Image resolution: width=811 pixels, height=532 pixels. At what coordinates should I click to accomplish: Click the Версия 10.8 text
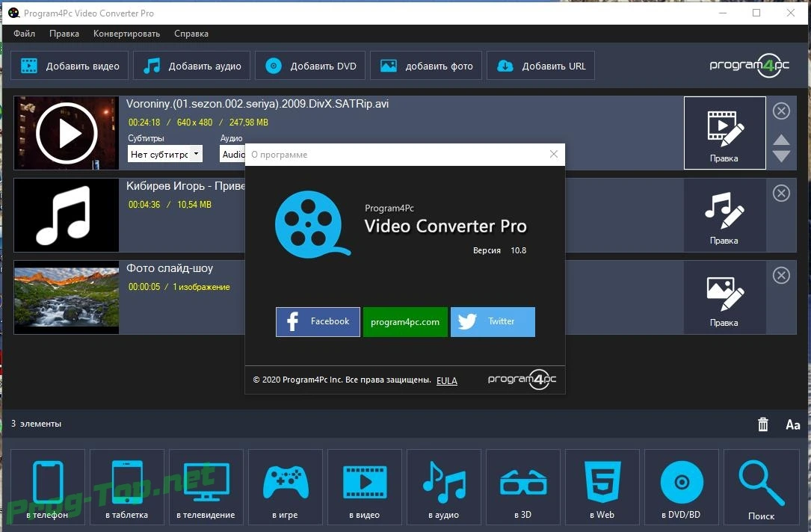click(x=499, y=251)
